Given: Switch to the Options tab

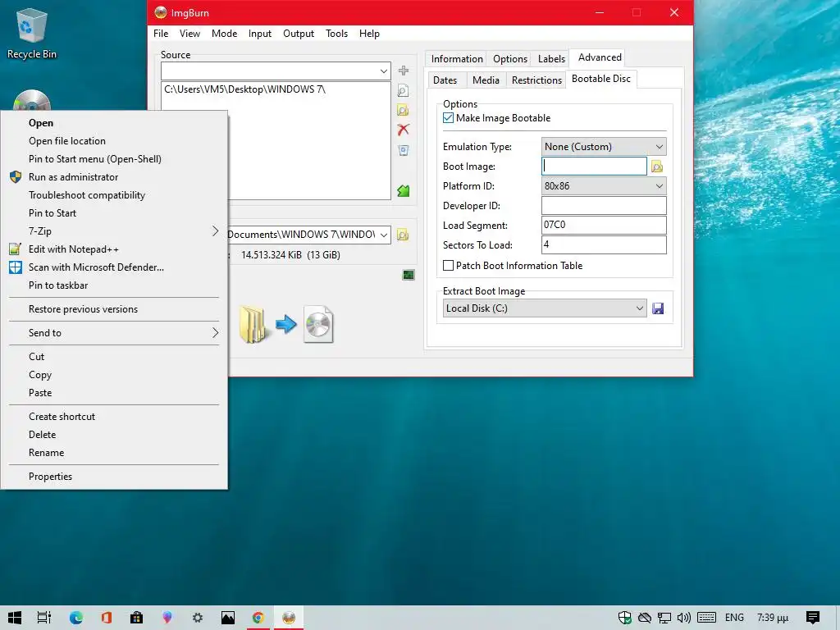Looking at the screenshot, I should point(510,59).
